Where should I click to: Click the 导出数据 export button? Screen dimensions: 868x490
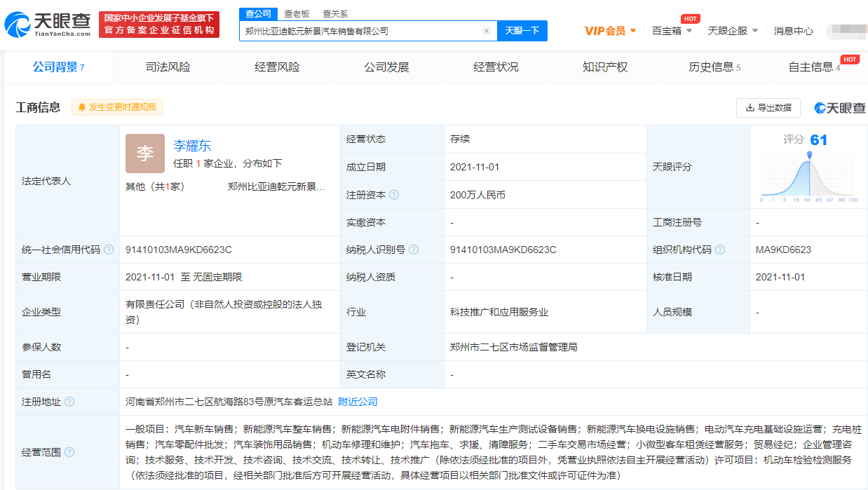(768, 107)
